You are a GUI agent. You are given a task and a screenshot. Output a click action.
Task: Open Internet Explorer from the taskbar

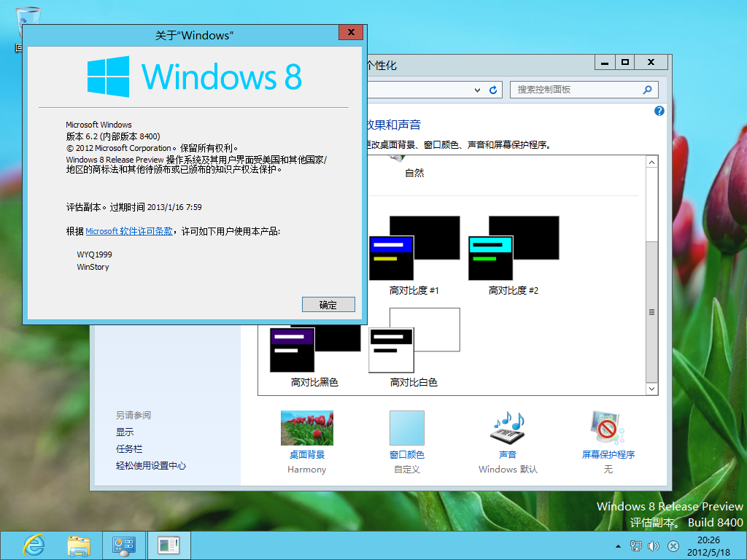[34, 545]
